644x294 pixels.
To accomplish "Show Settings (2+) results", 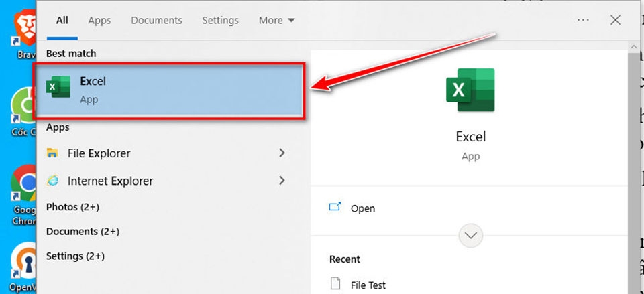I will coord(75,256).
